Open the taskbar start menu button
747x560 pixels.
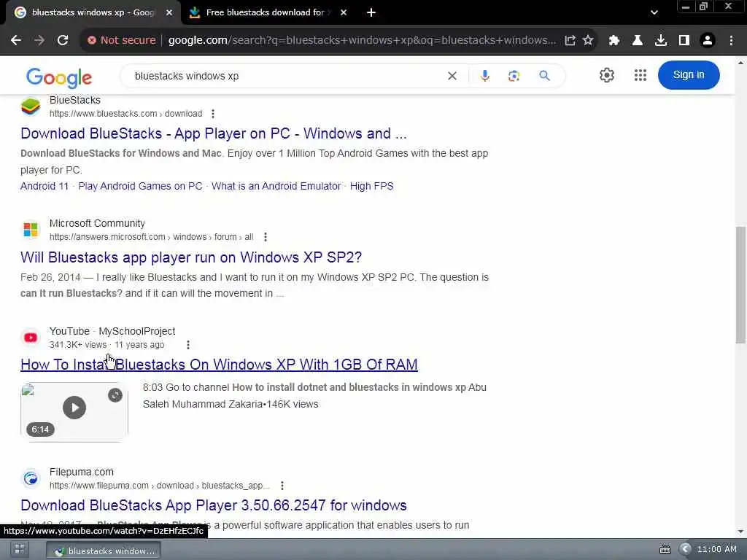(x=20, y=550)
